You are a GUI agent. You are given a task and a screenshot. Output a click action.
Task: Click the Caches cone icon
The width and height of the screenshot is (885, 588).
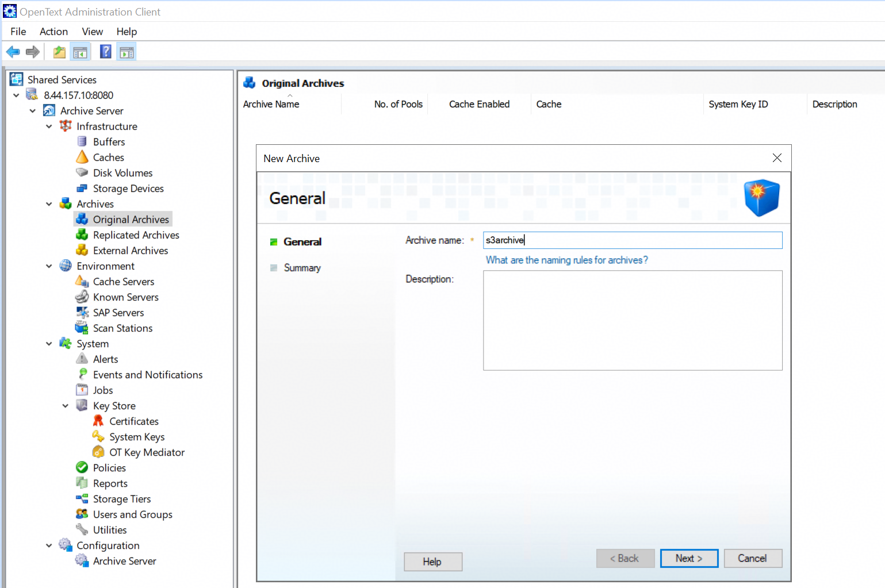coord(82,157)
